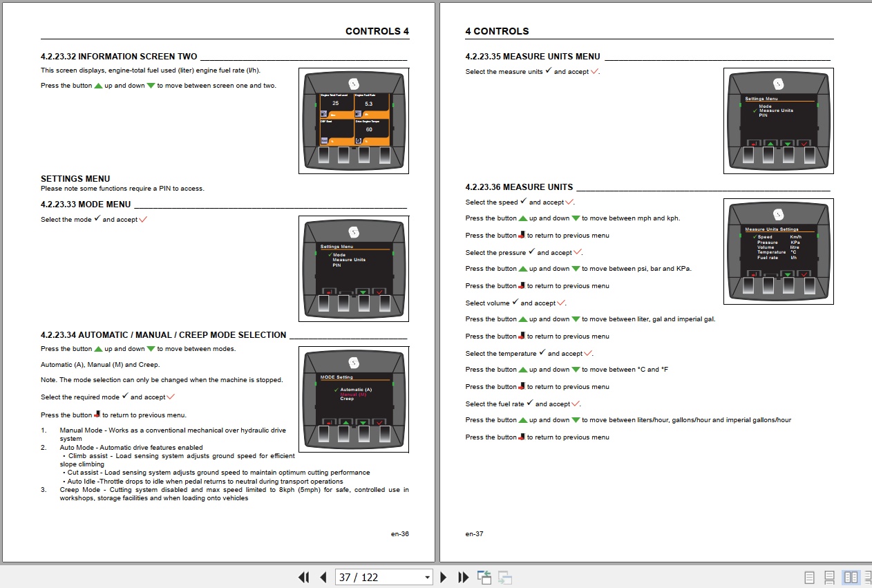This screenshot has width=872, height=588.
Task: Click the en-36 page footer
Action: tap(400, 533)
